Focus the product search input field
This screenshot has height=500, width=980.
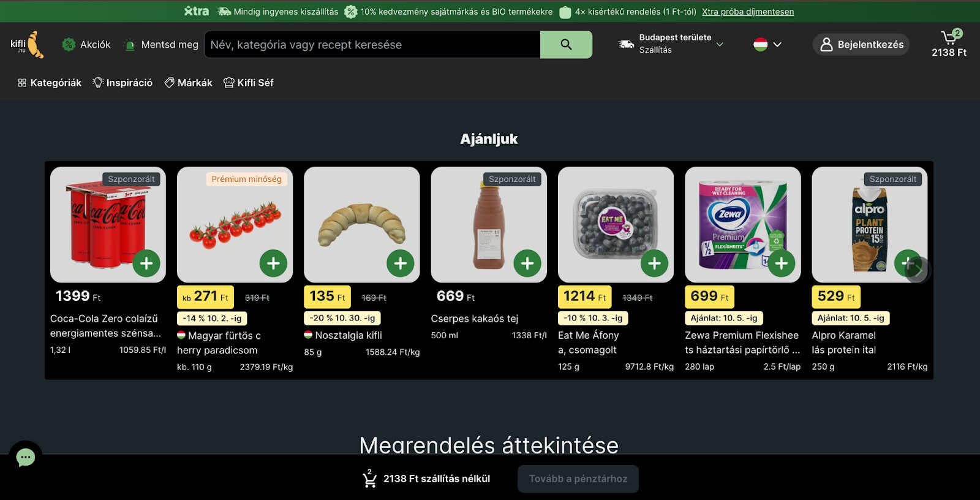click(372, 45)
